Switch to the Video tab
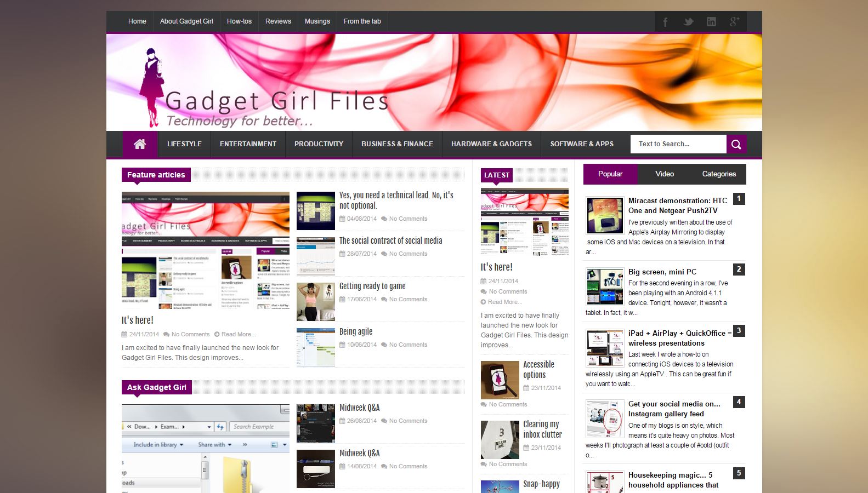 (665, 174)
